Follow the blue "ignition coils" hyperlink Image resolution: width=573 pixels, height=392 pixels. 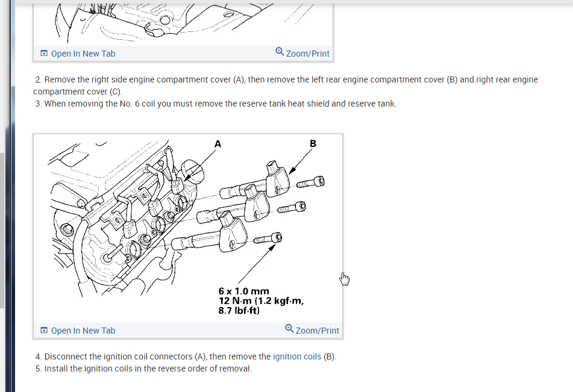tap(297, 356)
